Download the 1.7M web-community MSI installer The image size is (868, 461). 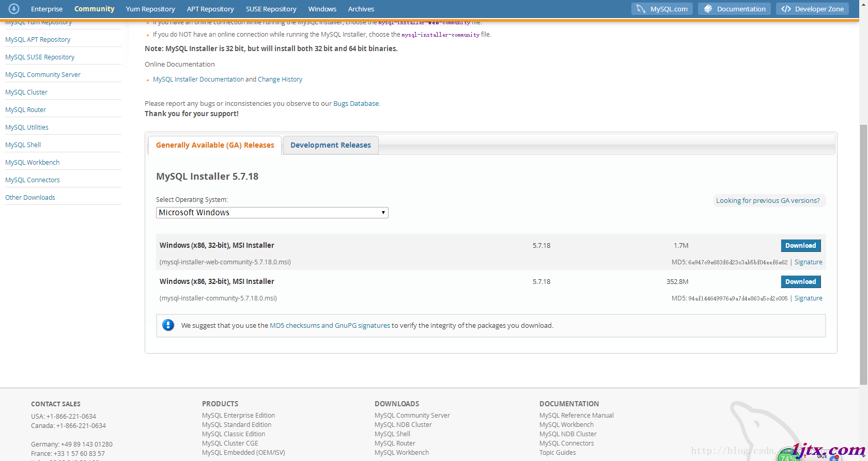[800, 246]
